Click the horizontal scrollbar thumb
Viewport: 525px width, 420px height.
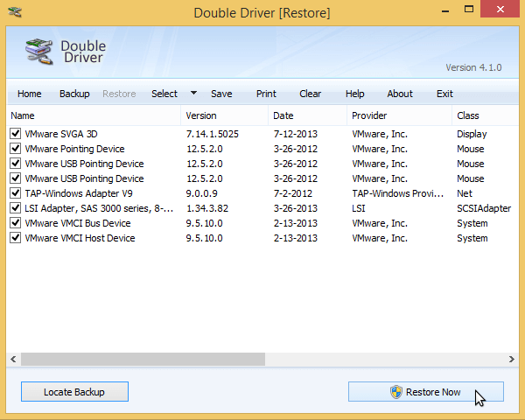142,359
